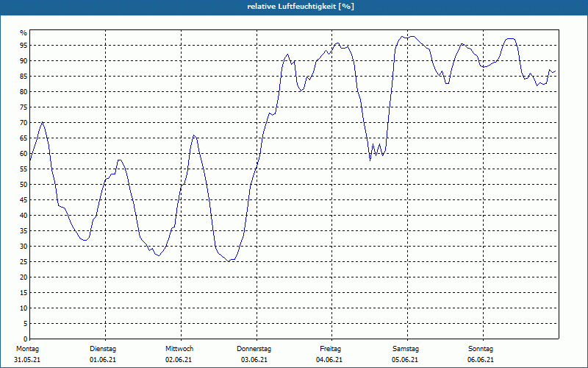Image resolution: width=588 pixels, height=368 pixels.
Task: Click the date label 04.06.21
Action: coord(329,360)
